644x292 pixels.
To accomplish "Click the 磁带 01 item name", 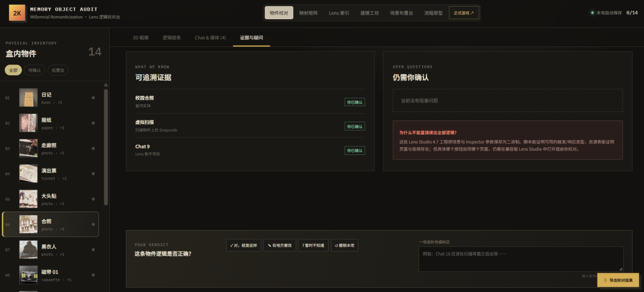I will 49,272.
